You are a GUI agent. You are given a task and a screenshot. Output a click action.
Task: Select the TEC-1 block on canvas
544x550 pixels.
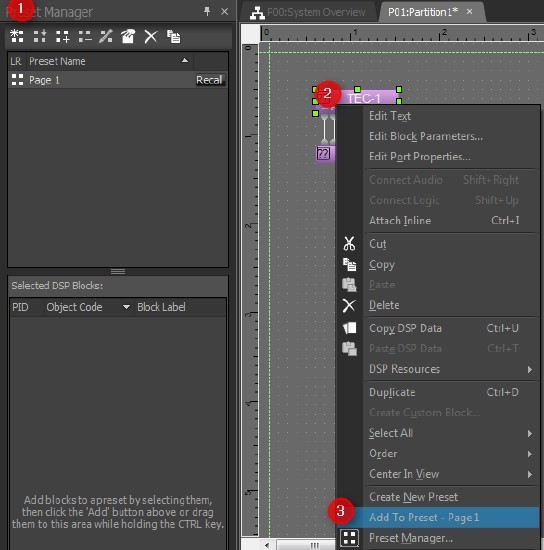tap(365, 98)
